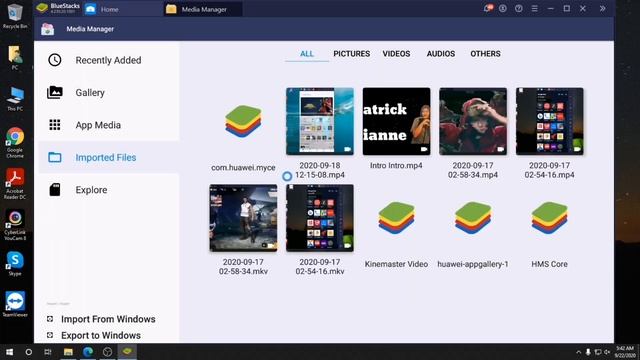Open 2020-09-17 02-54-16.mp4 thumbnail
The image size is (640, 360).
click(549, 121)
